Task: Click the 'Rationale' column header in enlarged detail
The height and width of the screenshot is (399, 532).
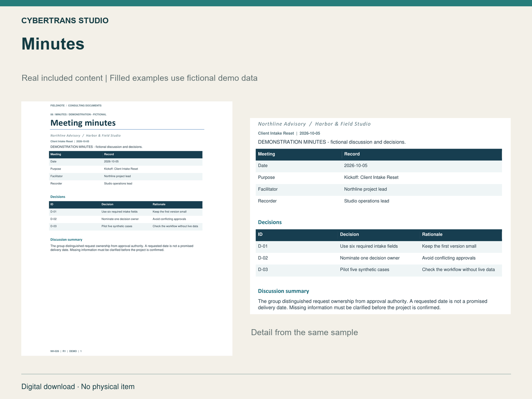Action: tap(432, 234)
